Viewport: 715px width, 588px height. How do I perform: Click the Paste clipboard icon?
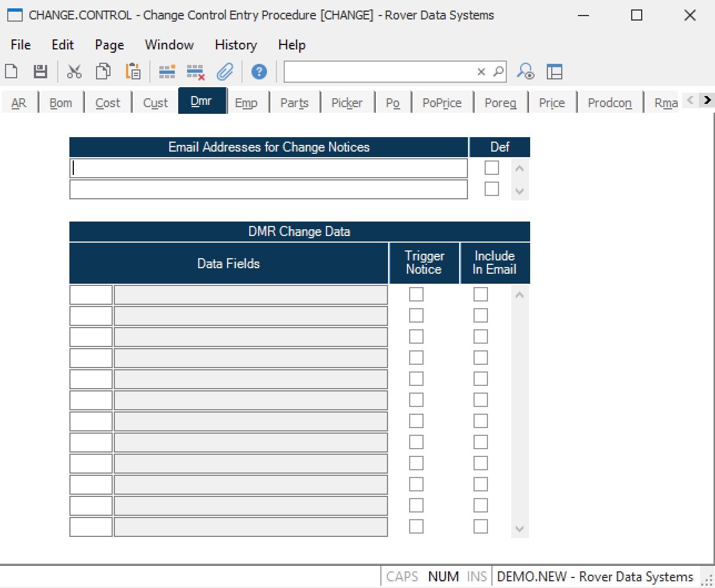pyautogui.click(x=133, y=72)
